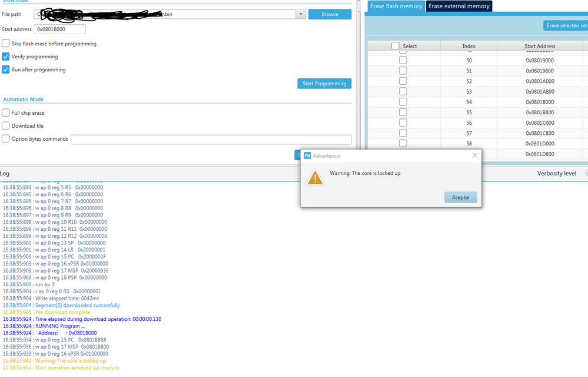The width and height of the screenshot is (588, 378).
Task: Click start address cell 0x08019000
Action: pyautogui.click(x=540, y=61)
